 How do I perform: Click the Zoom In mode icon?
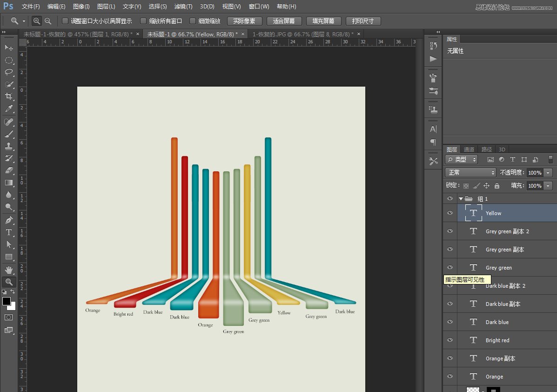pos(37,21)
